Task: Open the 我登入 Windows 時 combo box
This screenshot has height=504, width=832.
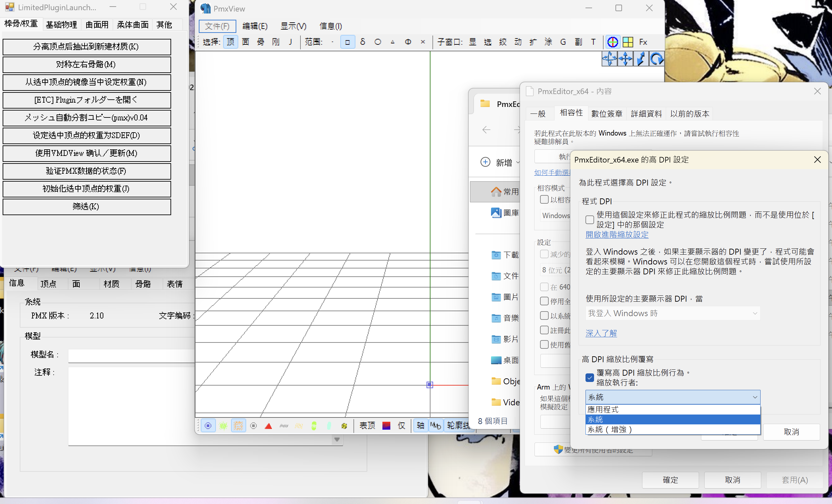Action: (673, 313)
